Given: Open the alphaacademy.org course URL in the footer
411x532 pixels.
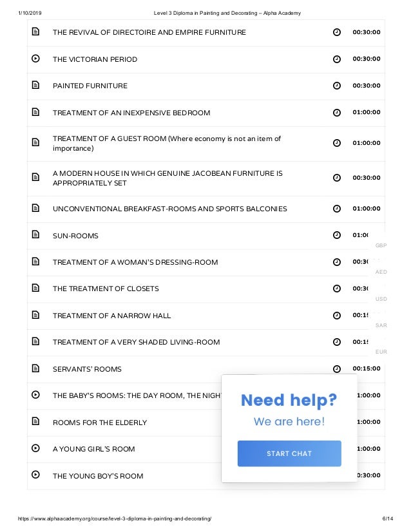Looking at the screenshot, I should [x=115, y=518].
